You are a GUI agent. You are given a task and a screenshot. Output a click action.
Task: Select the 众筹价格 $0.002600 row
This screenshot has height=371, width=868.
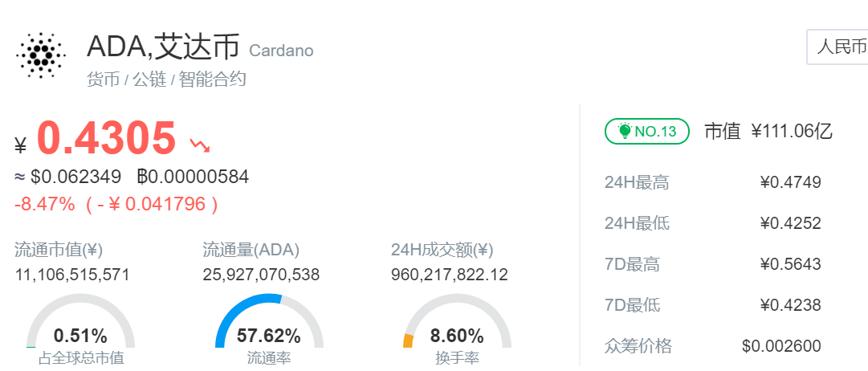pos(713,346)
